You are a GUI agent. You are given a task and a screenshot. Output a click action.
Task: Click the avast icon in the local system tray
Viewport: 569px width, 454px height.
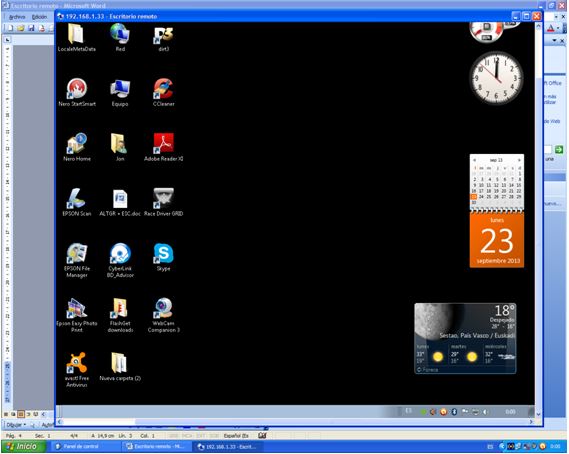(x=543, y=447)
